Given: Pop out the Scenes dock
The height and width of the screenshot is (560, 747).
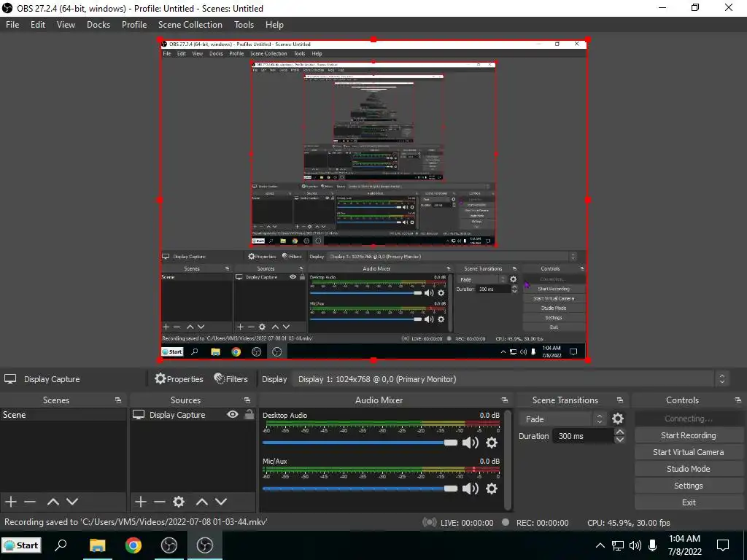Looking at the screenshot, I should click(x=117, y=400).
